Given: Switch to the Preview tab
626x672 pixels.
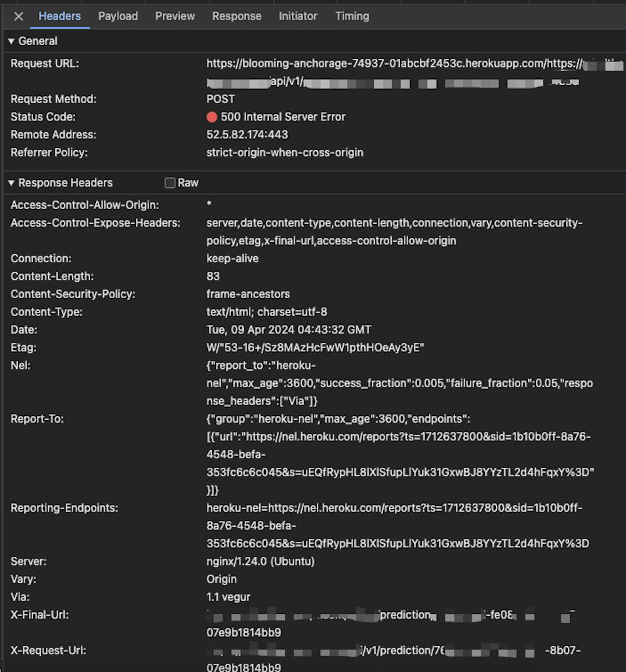Looking at the screenshot, I should (175, 16).
